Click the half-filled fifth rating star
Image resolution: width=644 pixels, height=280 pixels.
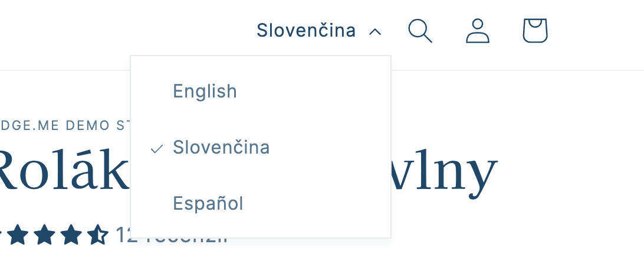[98, 235]
